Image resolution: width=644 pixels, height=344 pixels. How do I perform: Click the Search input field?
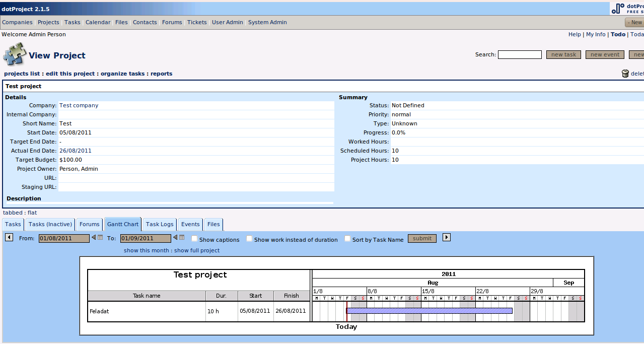(x=520, y=54)
